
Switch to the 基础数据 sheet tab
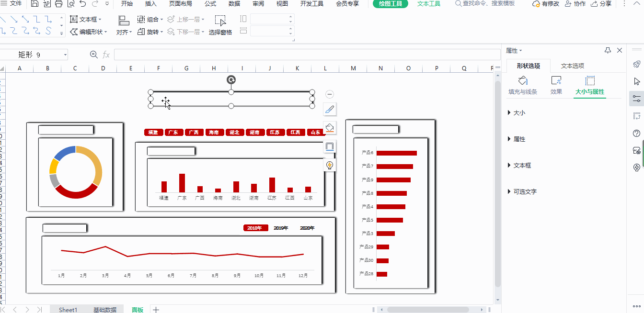(105, 310)
